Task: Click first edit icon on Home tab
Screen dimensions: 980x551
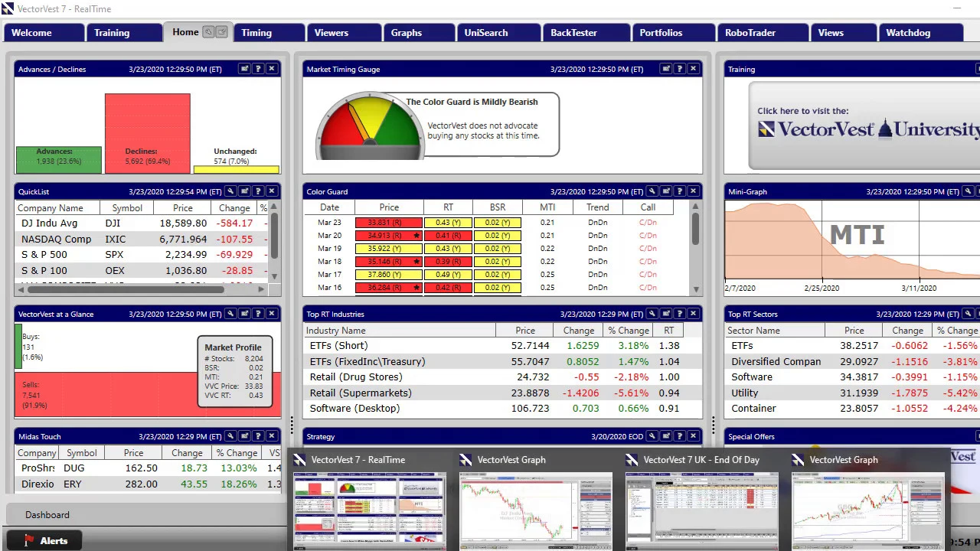Action: click(x=208, y=32)
